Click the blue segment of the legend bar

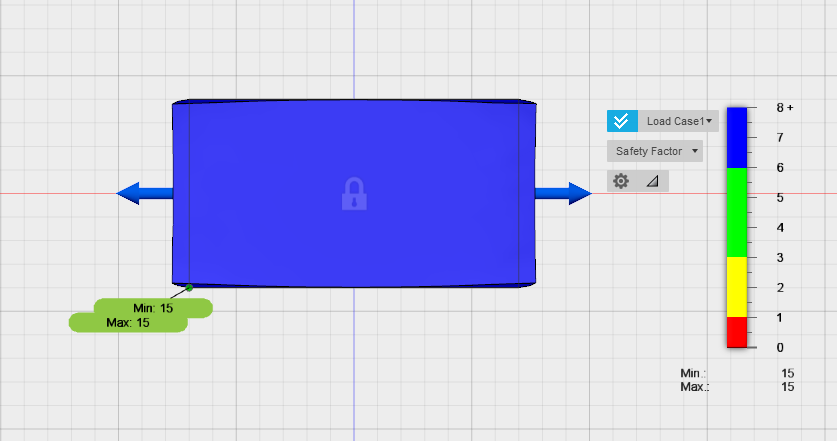pos(736,137)
